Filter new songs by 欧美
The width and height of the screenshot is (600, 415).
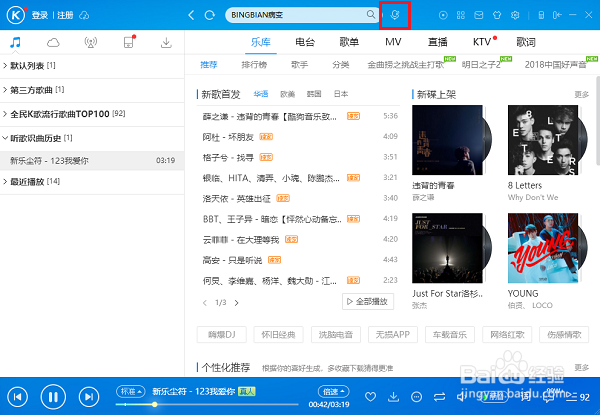pos(287,94)
